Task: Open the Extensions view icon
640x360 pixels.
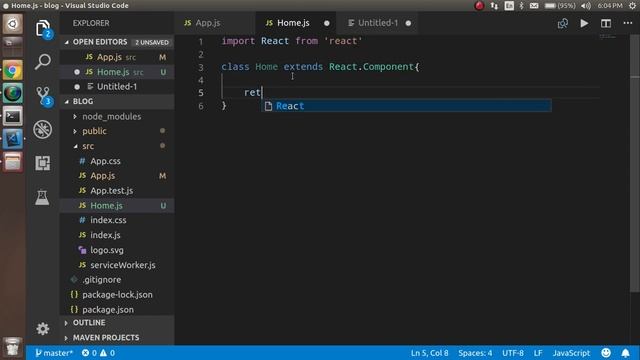Action: [42, 163]
